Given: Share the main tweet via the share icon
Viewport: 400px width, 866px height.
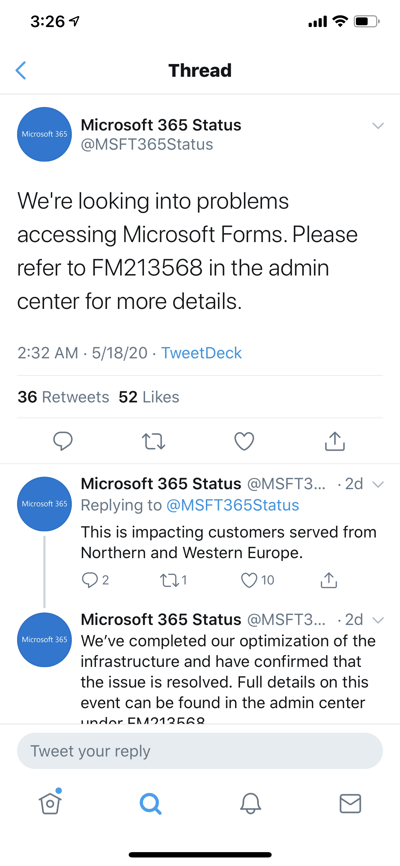Looking at the screenshot, I should (334, 440).
